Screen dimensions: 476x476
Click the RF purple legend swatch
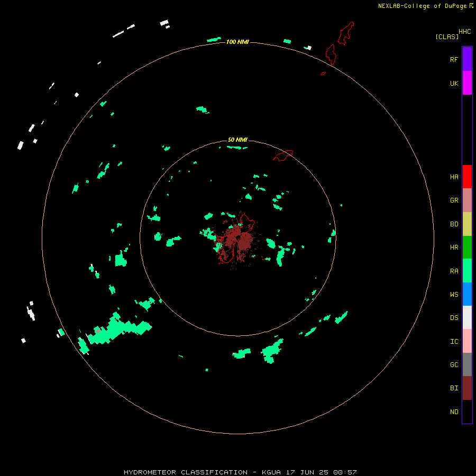coord(467,59)
